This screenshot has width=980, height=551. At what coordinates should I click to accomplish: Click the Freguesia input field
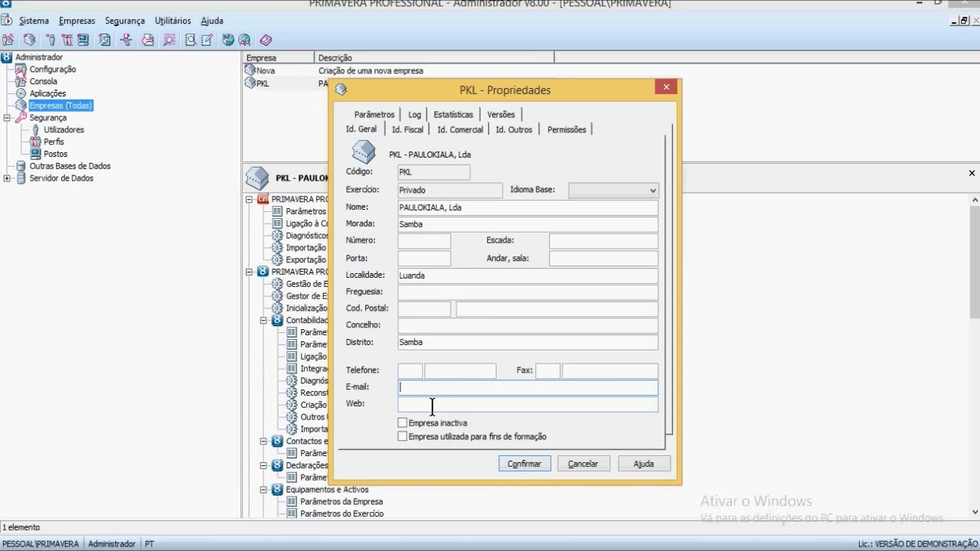528,292
